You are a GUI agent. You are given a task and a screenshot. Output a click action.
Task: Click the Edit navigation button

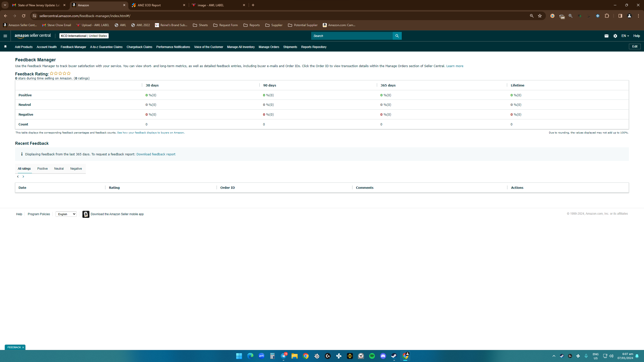point(635,47)
